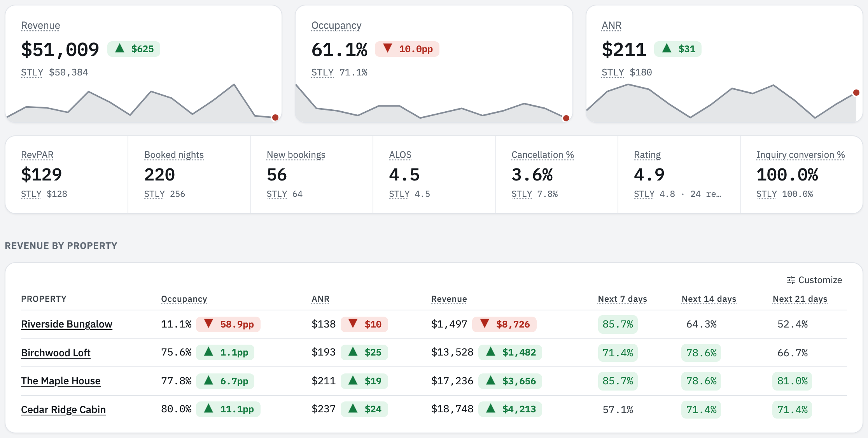Click the green up arrow beside Revenue $625
The image size is (868, 438).
coord(120,49)
